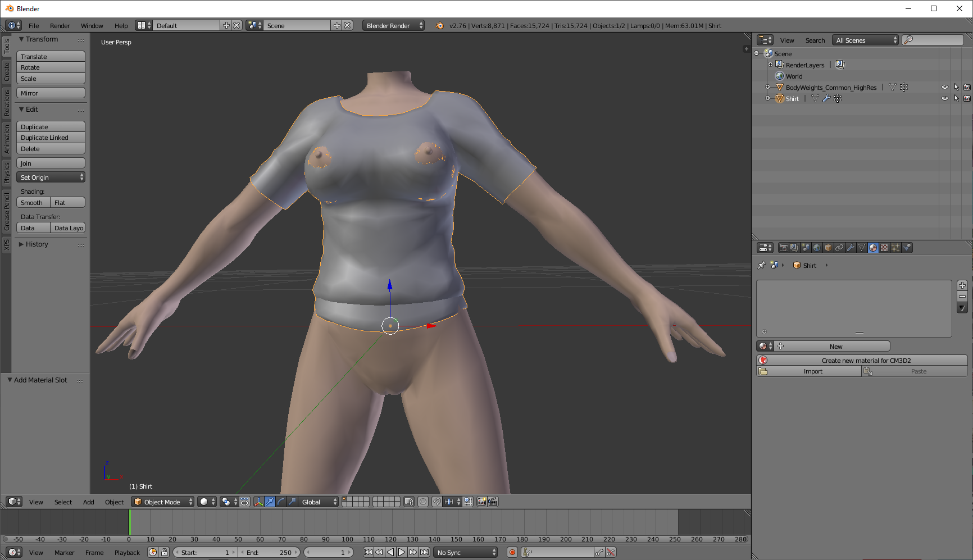This screenshot has width=973, height=560.
Task: Click the Smooth shading button
Action: click(33, 202)
